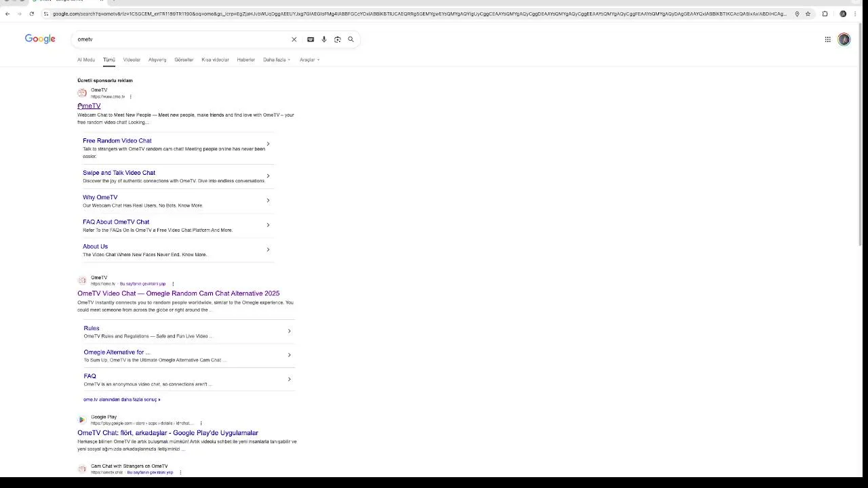Expand chevron for the organic FAQ sitelink
Screen dimensions: 868x488
click(289, 380)
